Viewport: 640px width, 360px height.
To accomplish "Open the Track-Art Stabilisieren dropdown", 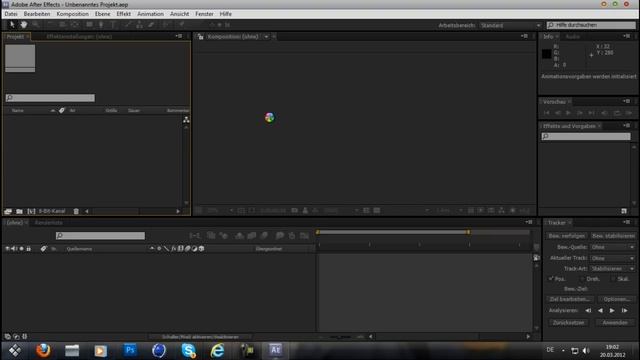I will 612,269.
